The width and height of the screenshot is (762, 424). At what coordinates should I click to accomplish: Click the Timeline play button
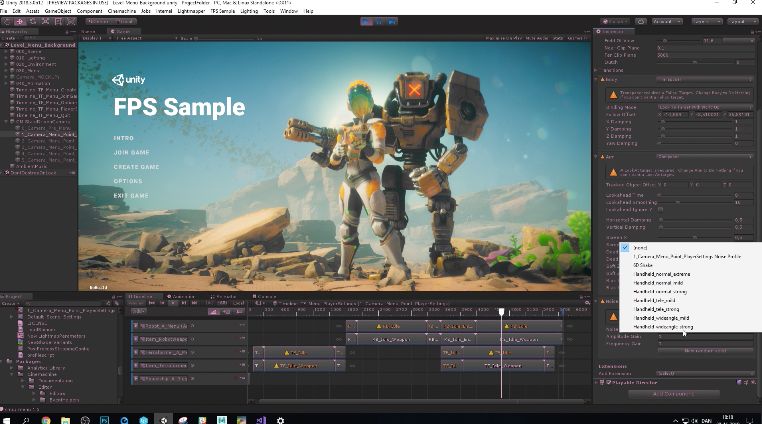click(x=173, y=303)
